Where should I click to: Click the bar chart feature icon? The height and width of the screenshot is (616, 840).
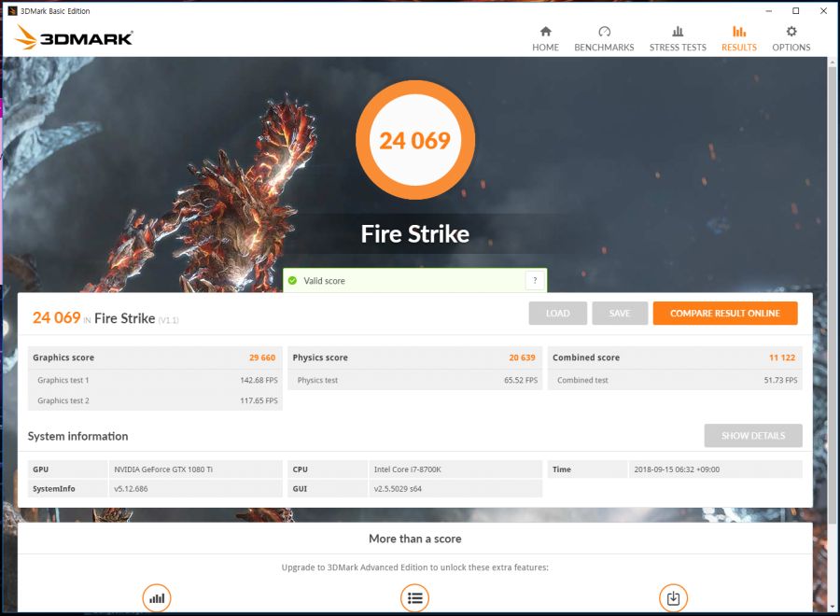coord(157,597)
